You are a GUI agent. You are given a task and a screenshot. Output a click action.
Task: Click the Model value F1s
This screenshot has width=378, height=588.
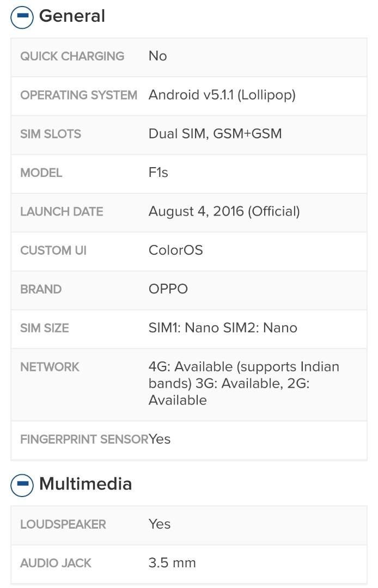point(158,173)
